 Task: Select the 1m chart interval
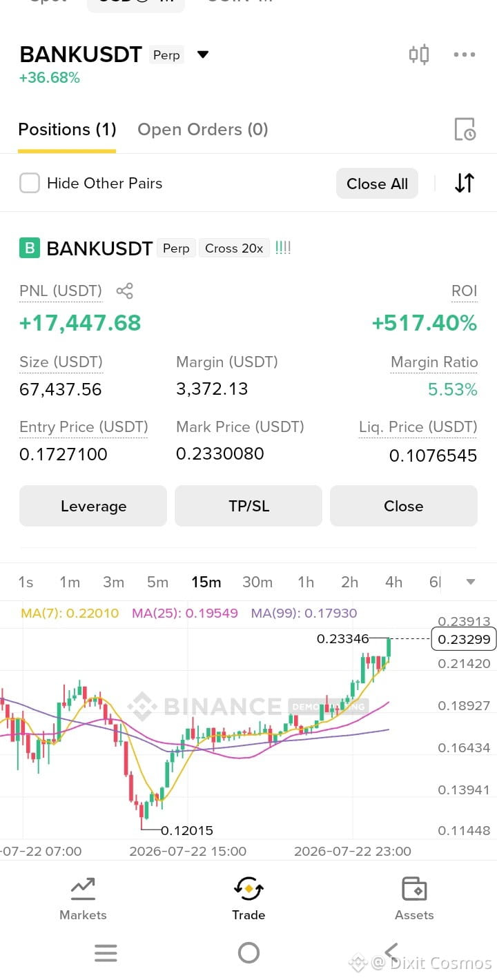click(x=69, y=582)
